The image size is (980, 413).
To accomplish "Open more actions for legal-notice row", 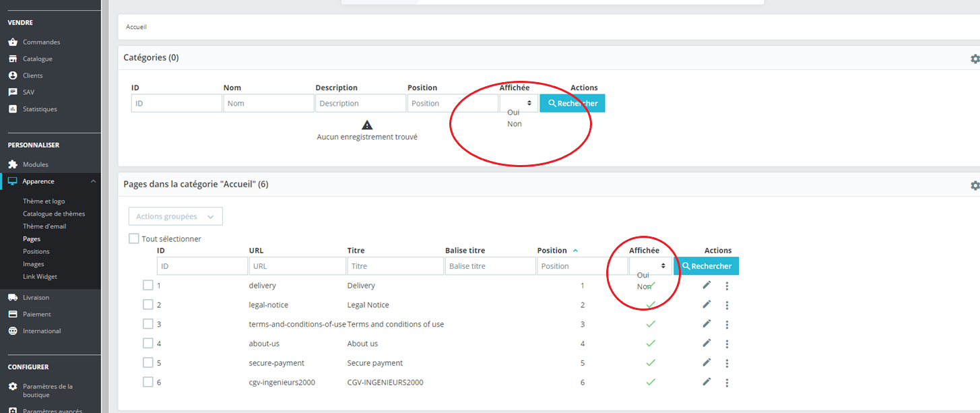I will (x=727, y=305).
